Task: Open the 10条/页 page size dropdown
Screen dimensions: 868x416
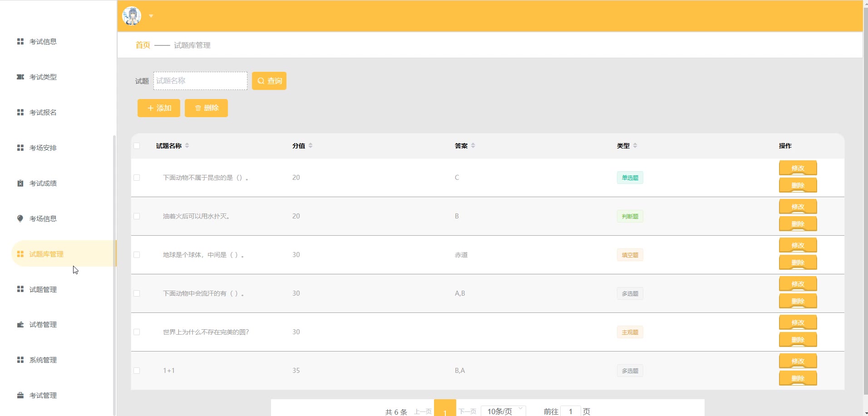Action: pos(503,411)
